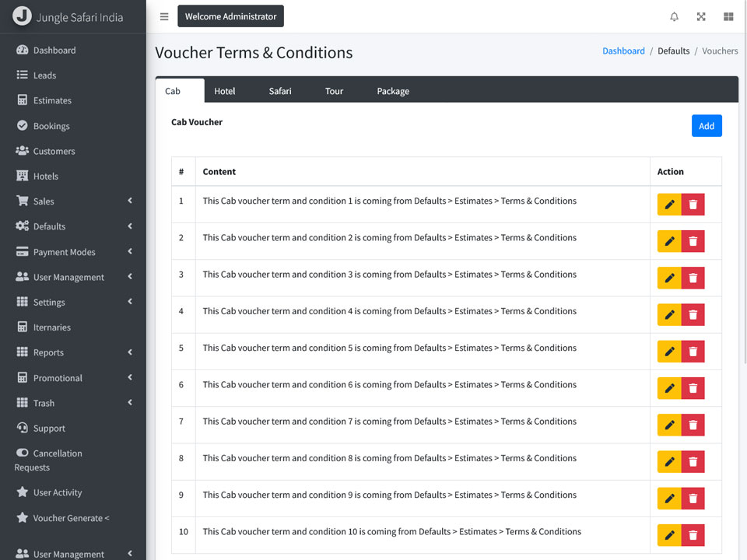
Task: Switch to the Safari tab
Action: 279,91
